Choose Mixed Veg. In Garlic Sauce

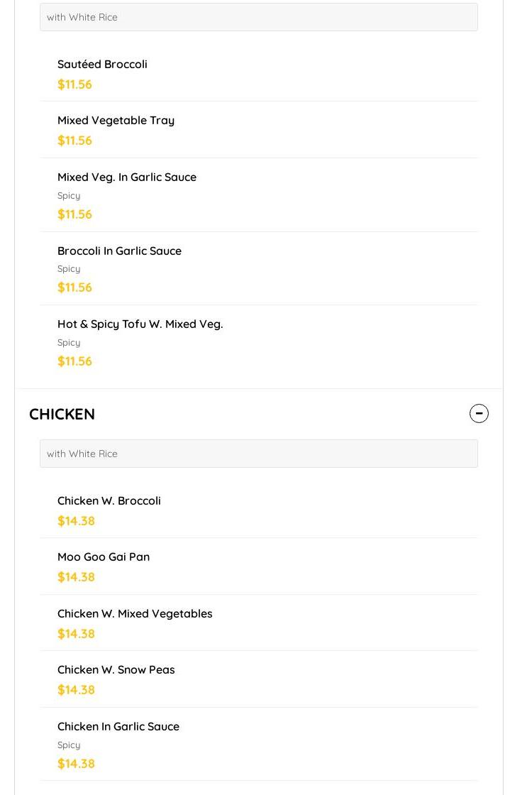pyautogui.click(x=126, y=177)
